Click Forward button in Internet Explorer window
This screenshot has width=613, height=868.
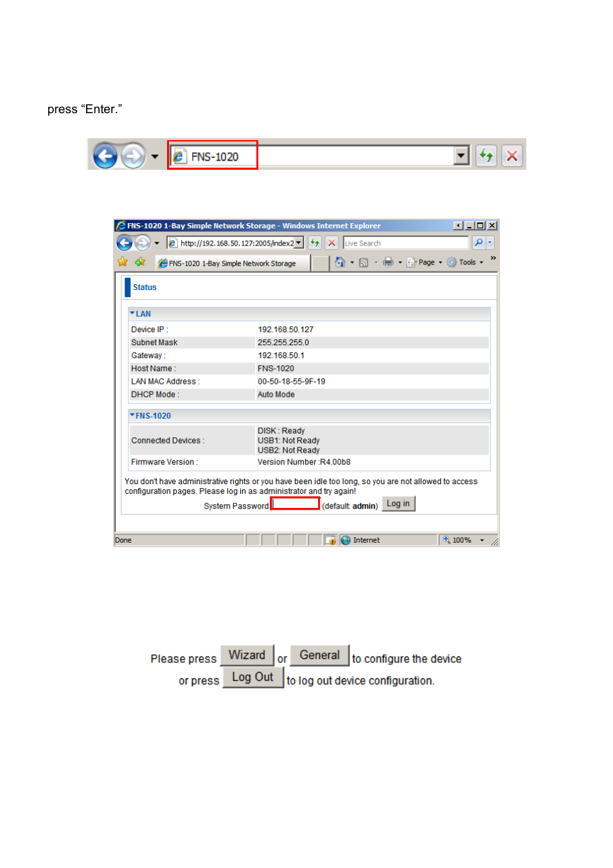(x=142, y=243)
